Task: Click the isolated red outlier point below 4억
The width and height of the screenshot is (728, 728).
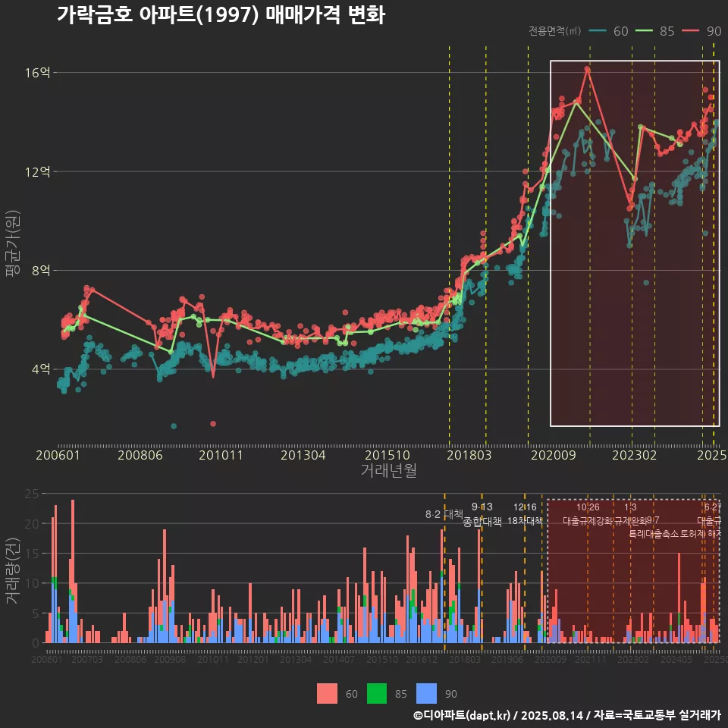Action: coord(213,423)
